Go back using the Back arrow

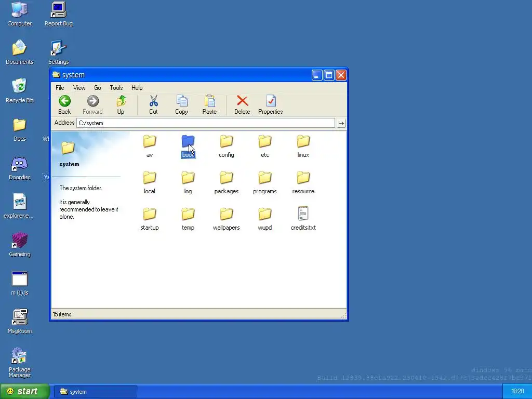coord(64,105)
